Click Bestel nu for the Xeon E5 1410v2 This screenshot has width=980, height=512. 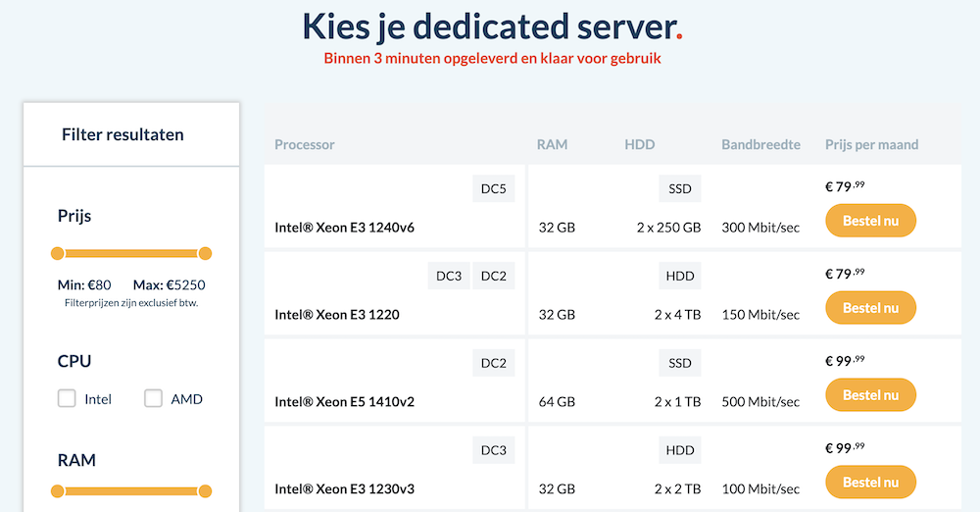[870, 394]
